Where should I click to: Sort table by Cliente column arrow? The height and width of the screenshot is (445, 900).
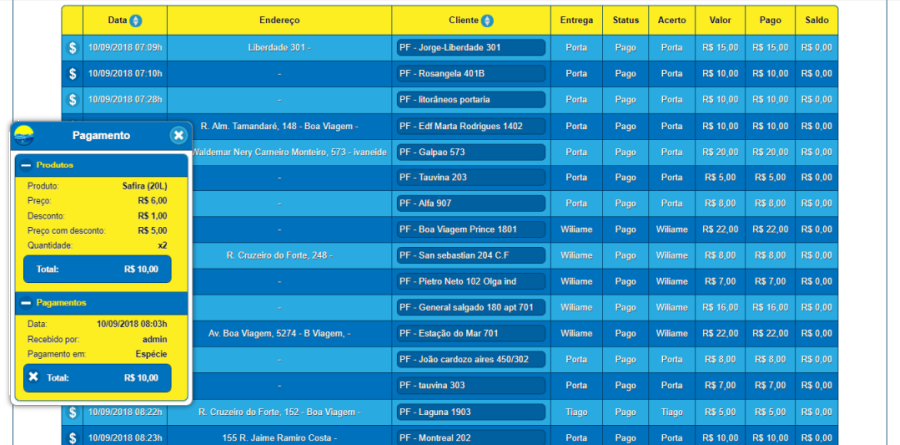point(487,20)
